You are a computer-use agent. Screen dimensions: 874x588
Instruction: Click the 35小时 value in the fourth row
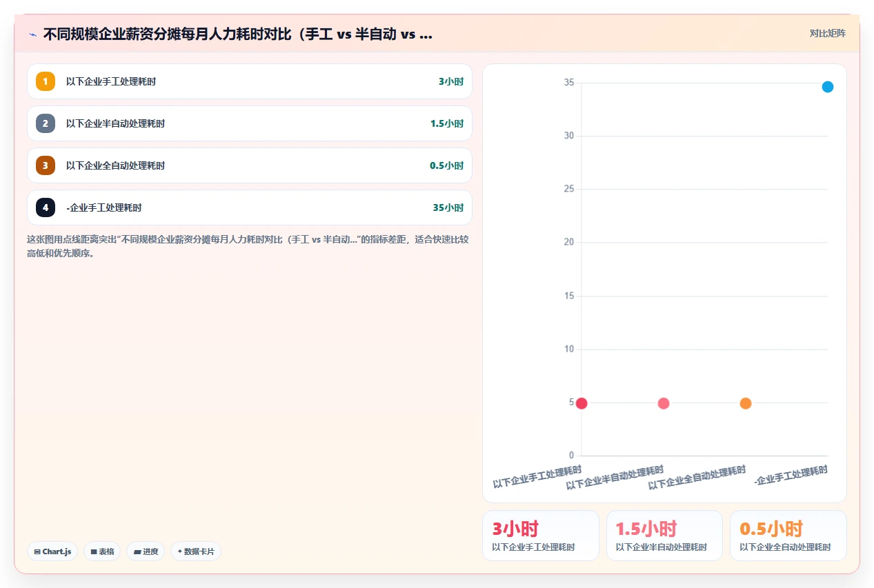(x=448, y=207)
